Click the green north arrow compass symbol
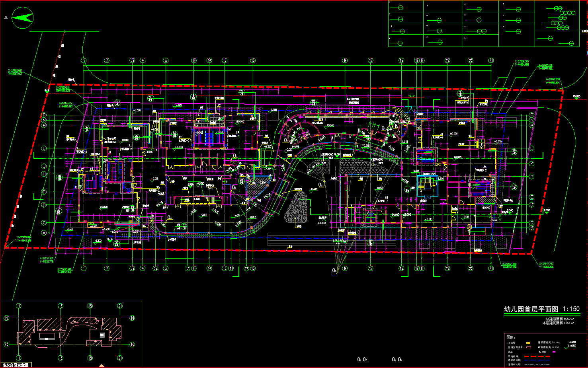Image resolution: width=588 pixels, height=368 pixels. (x=22, y=18)
